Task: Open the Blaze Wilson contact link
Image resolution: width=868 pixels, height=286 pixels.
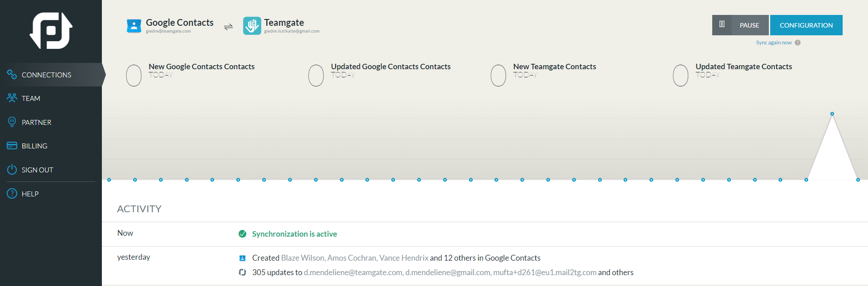Action: pyautogui.click(x=302, y=258)
